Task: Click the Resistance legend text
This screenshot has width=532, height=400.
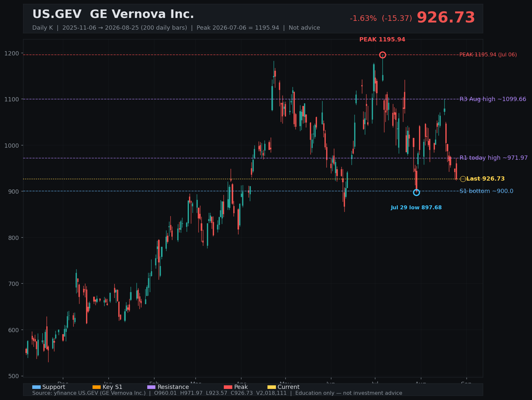Action: pyautogui.click(x=173, y=387)
